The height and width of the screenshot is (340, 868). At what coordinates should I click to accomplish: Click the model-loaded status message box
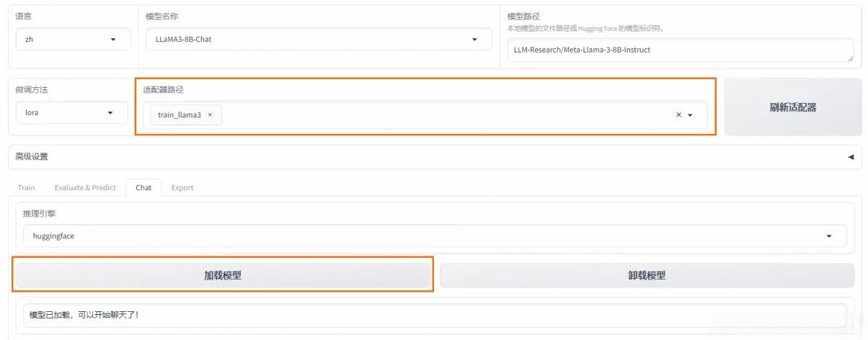[434, 315]
